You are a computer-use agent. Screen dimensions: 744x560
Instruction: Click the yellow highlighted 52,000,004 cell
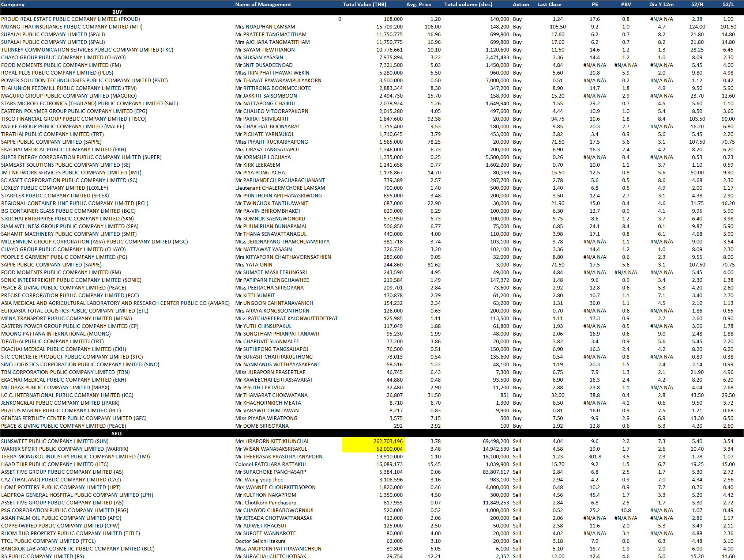point(373,449)
